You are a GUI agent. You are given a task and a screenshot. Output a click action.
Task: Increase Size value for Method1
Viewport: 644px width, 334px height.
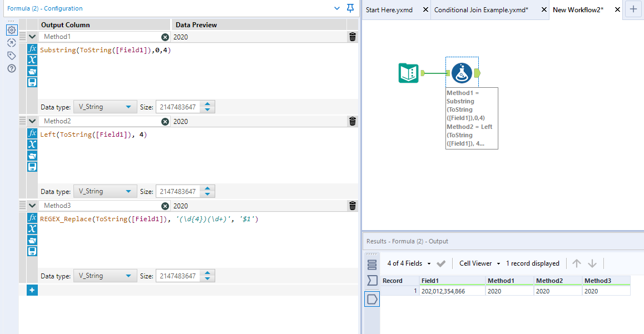pyautogui.click(x=208, y=104)
